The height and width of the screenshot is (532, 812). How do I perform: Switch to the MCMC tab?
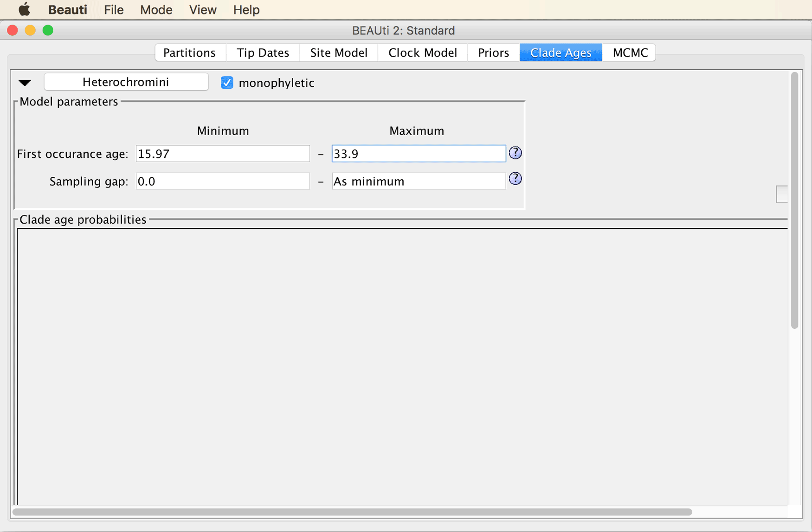[x=630, y=52]
